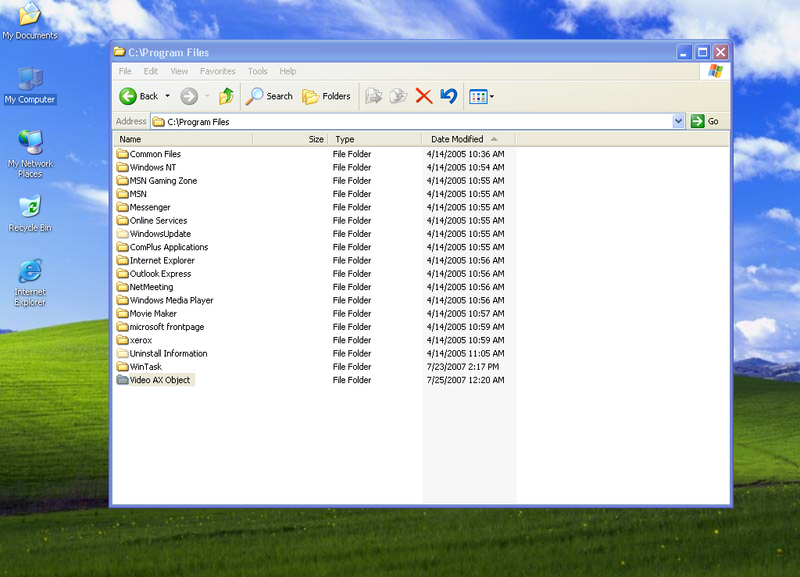Select Recycle Bin desktop icon

(x=30, y=214)
